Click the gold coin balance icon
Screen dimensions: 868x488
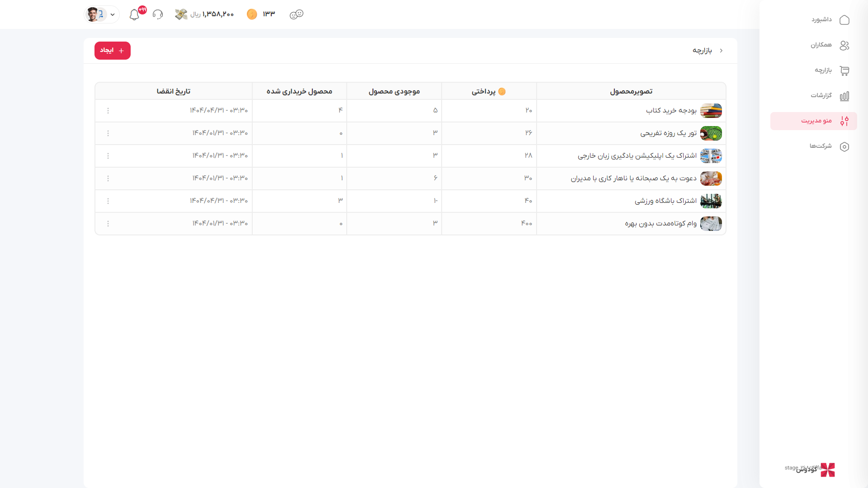coord(252,14)
